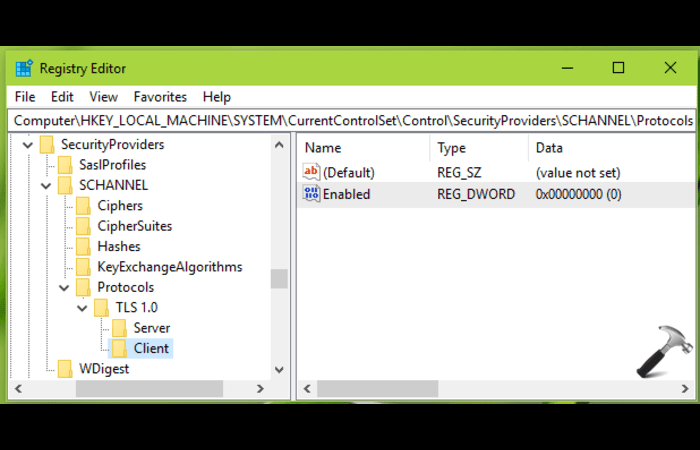Image resolution: width=700 pixels, height=450 pixels.
Task: Click the REG_DWORD type cell
Action: (476, 194)
